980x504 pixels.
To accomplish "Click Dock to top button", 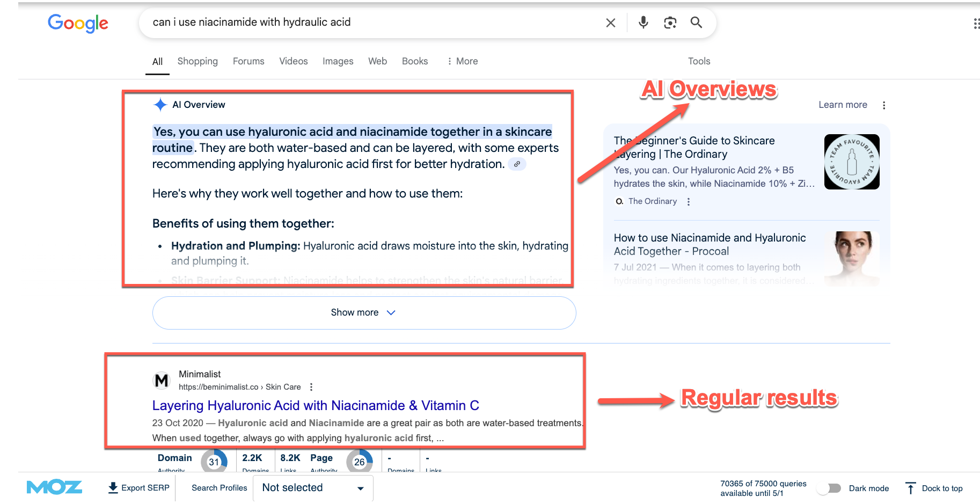I will tap(934, 488).
